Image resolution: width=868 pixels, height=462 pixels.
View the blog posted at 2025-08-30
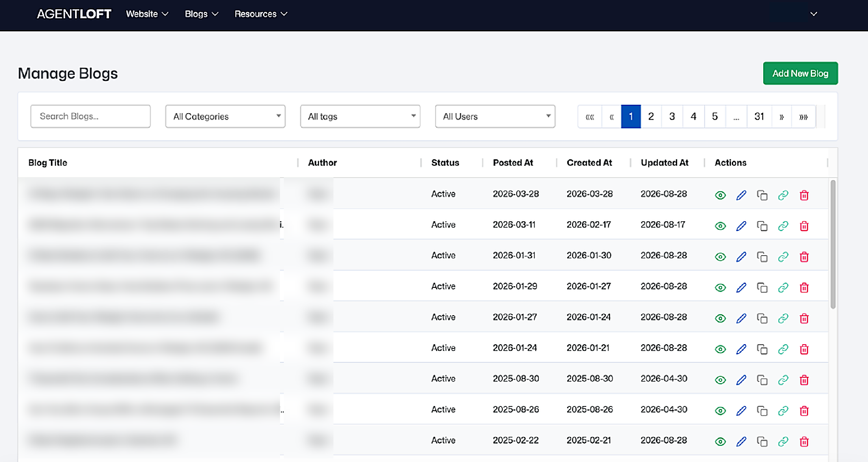pyautogui.click(x=720, y=380)
